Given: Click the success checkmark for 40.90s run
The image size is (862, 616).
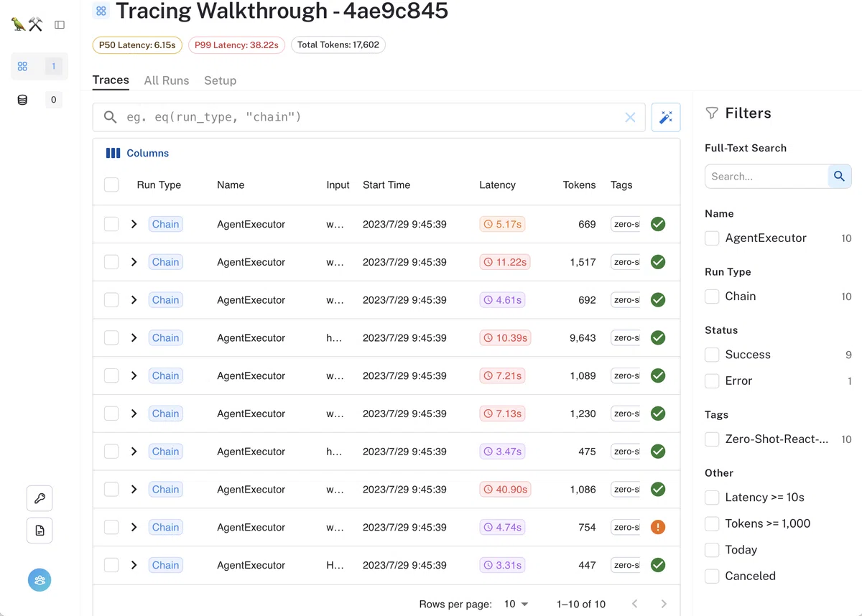Looking at the screenshot, I should [658, 489].
